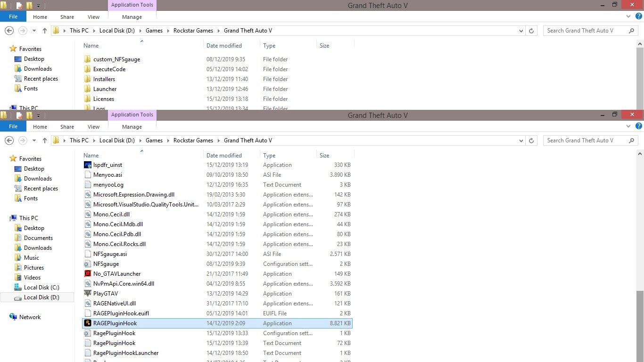Select Menyoo.asi file icon
Viewport: 644px width, 362px height.
(87, 175)
